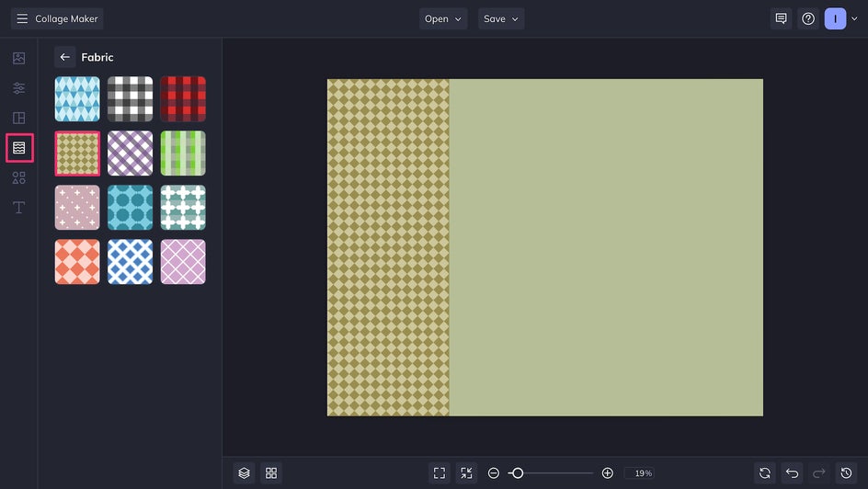Viewport: 868px width, 489px height.
Task: Open the Text tool panel
Action: click(x=18, y=208)
